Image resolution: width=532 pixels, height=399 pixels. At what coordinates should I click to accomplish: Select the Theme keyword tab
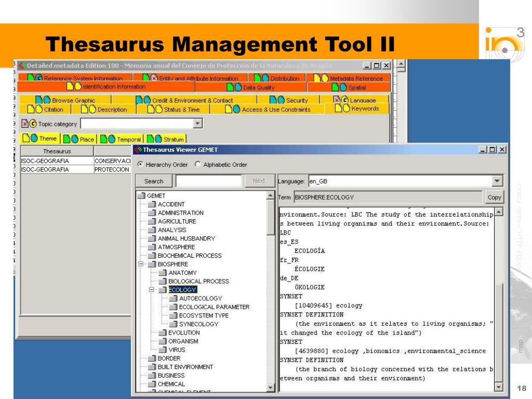pos(39,138)
